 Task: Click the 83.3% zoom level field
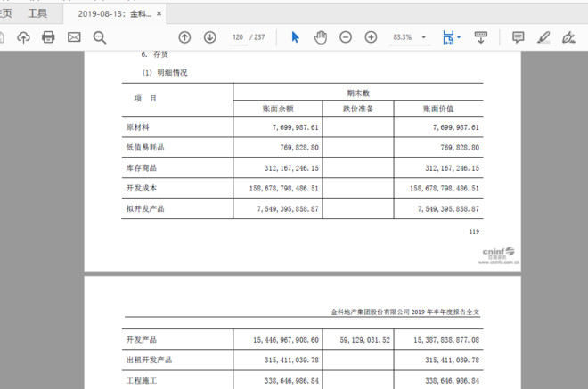(403, 37)
